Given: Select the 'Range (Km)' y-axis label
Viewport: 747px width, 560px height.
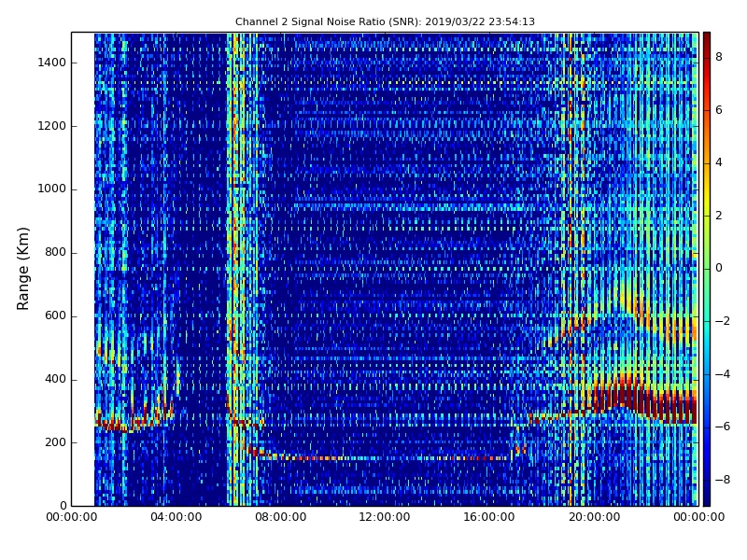Looking at the screenshot, I should [22, 269].
